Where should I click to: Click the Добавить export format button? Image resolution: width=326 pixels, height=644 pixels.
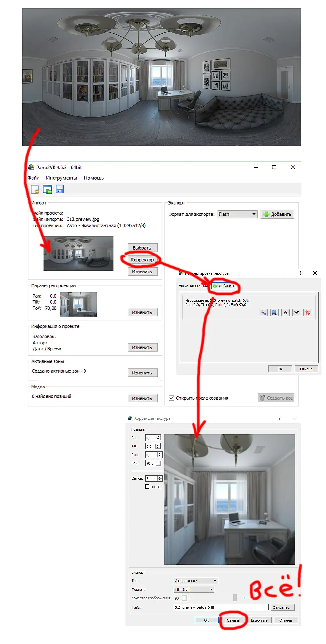point(277,214)
